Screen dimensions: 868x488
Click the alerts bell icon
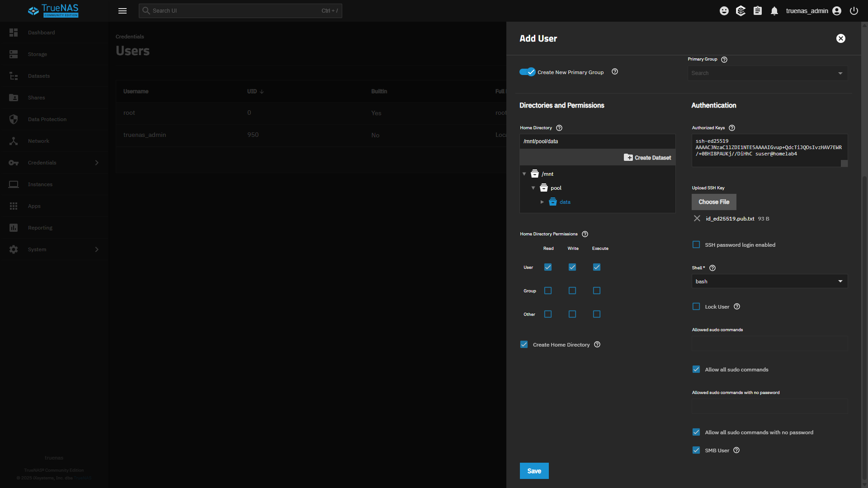coord(774,11)
